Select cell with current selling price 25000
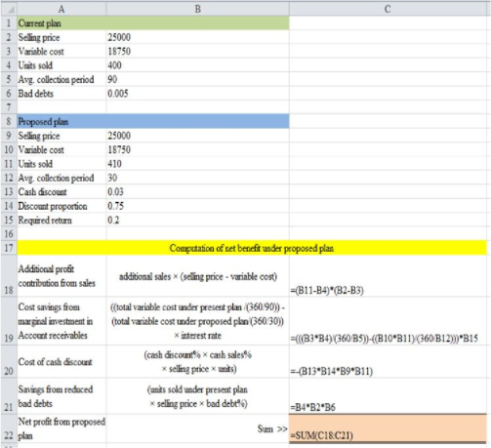491x448 pixels. pos(197,37)
